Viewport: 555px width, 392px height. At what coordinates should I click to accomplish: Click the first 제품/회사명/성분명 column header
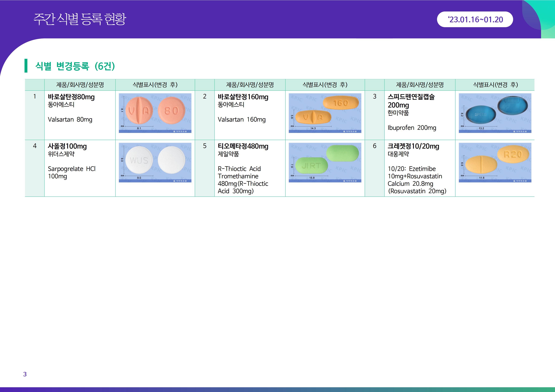(x=80, y=85)
